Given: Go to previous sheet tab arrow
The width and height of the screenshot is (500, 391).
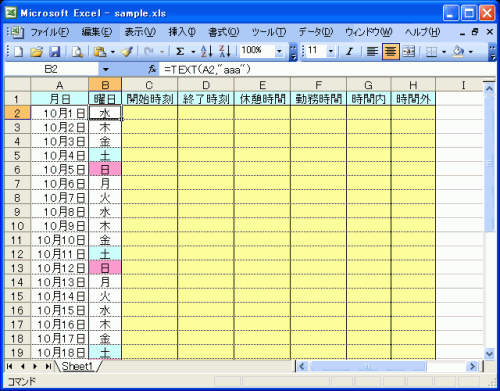Looking at the screenshot, I should point(22,366).
